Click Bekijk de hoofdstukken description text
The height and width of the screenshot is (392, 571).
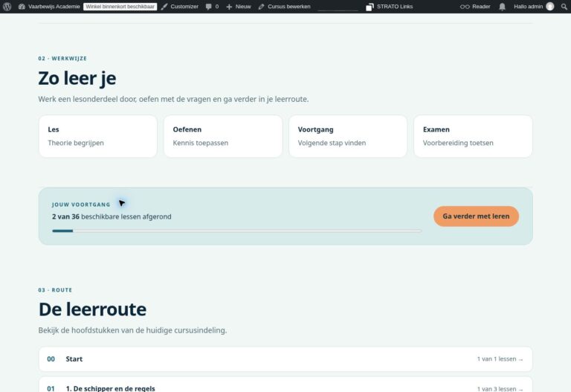(132, 330)
